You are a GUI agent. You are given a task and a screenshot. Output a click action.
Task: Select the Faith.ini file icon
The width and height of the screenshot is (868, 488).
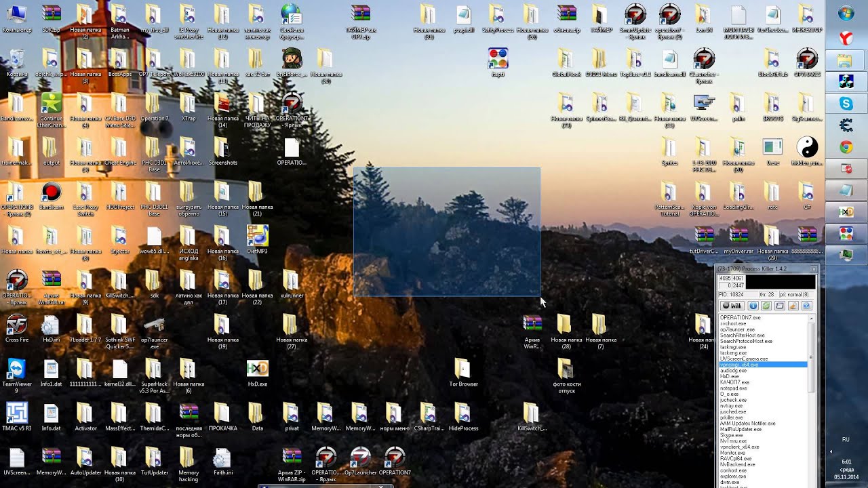[x=222, y=461]
